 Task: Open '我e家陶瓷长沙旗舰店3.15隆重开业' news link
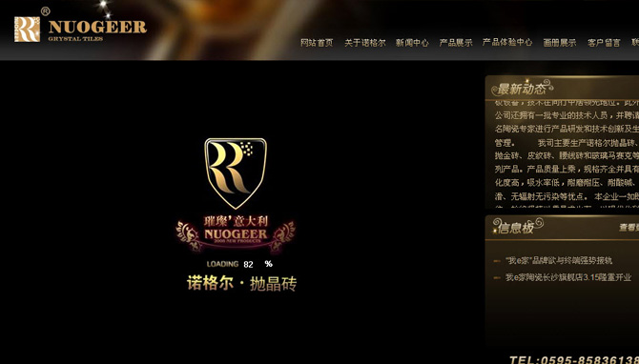[568, 277]
